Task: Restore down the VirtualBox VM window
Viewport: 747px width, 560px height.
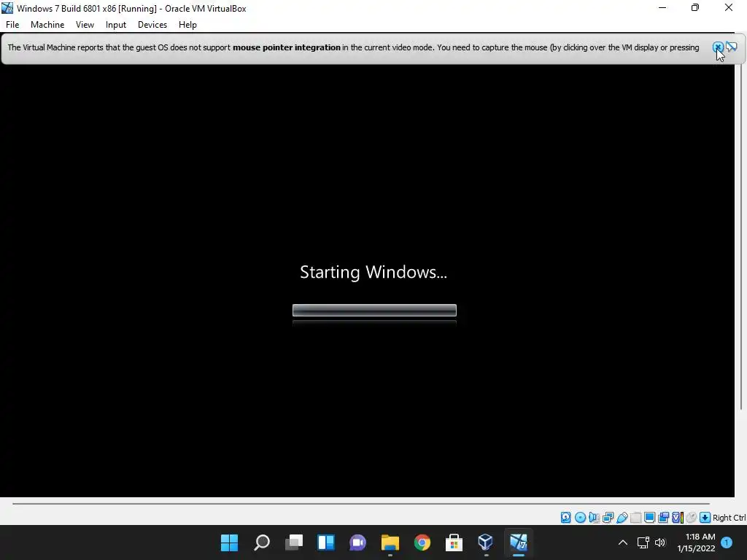Action: (x=695, y=7)
